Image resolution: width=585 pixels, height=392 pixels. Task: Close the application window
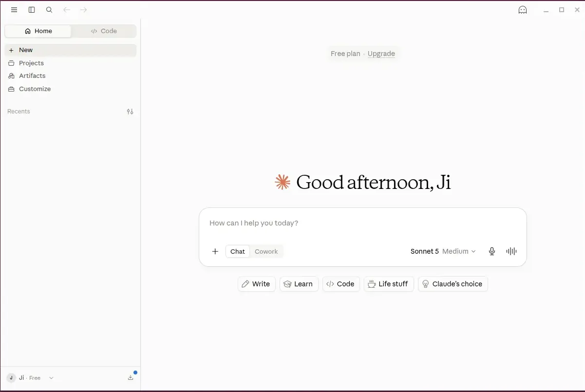click(576, 10)
